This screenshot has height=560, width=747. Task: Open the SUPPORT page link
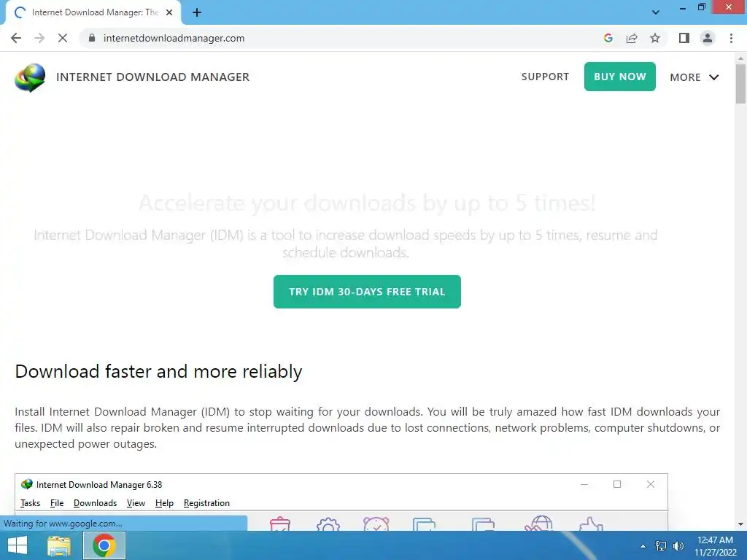click(545, 77)
